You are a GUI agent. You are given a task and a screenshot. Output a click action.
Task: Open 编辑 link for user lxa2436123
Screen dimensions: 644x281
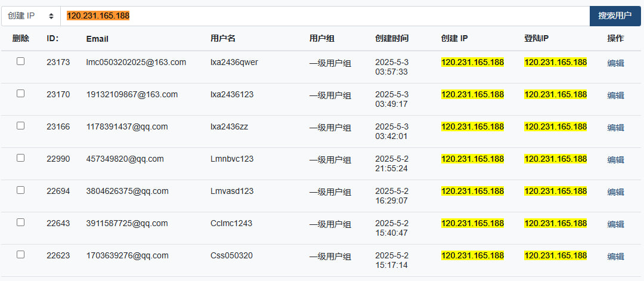pyautogui.click(x=615, y=95)
